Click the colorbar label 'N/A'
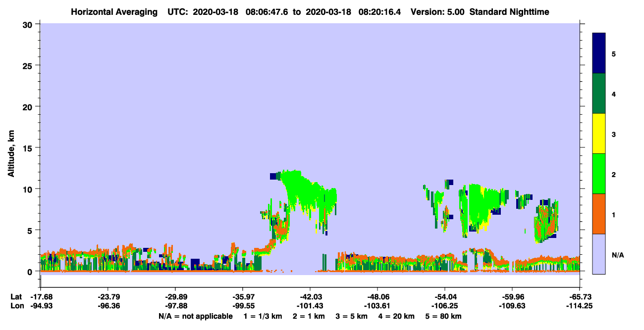644x330 pixels. [617, 254]
